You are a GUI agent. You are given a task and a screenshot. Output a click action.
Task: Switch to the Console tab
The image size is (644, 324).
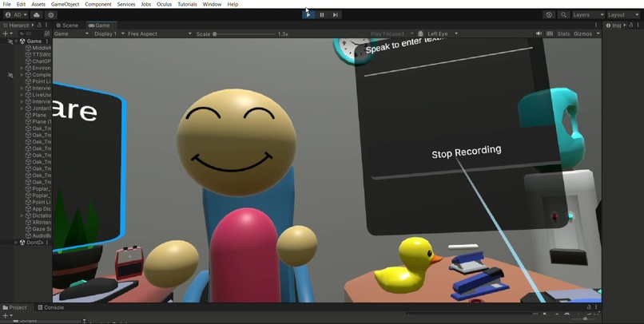(50, 307)
